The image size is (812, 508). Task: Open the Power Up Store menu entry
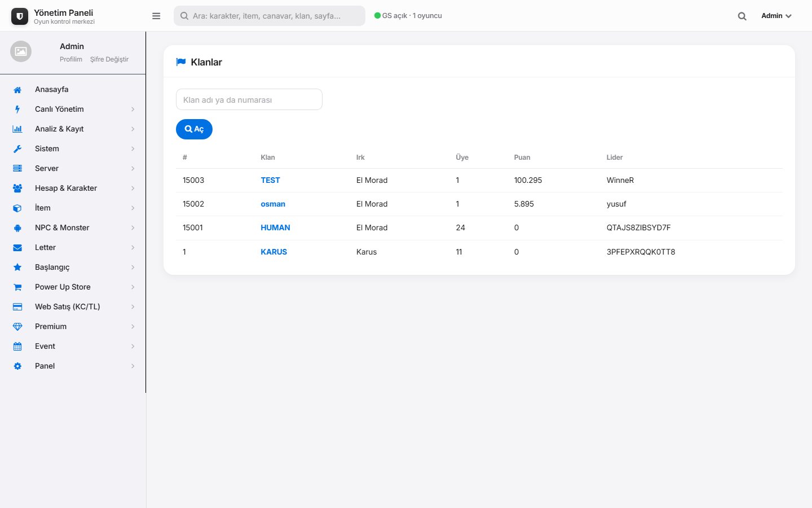[x=73, y=287]
